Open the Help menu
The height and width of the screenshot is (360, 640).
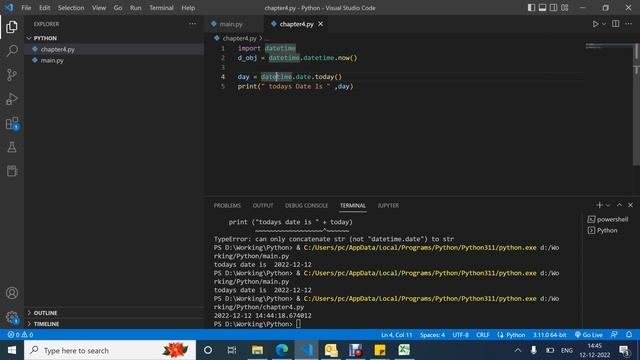coord(188,8)
